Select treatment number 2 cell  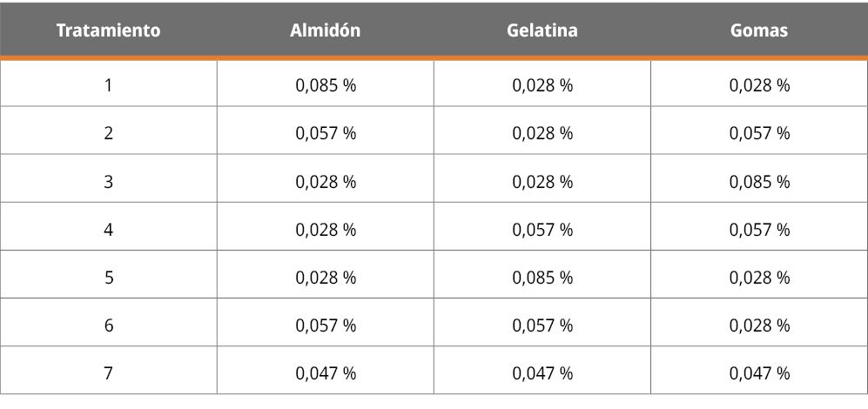(108, 133)
